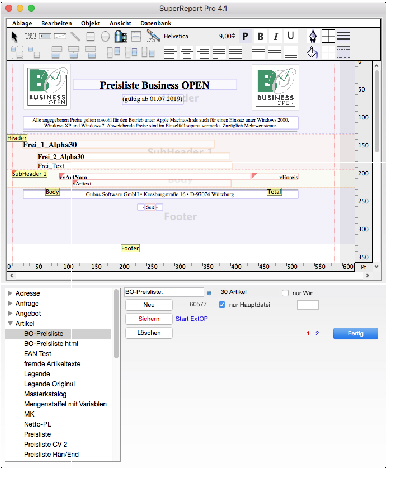Select Preisliste Han/End report
Image resolution: width=399 pixels, height=479 pixels.
point(52,454)
